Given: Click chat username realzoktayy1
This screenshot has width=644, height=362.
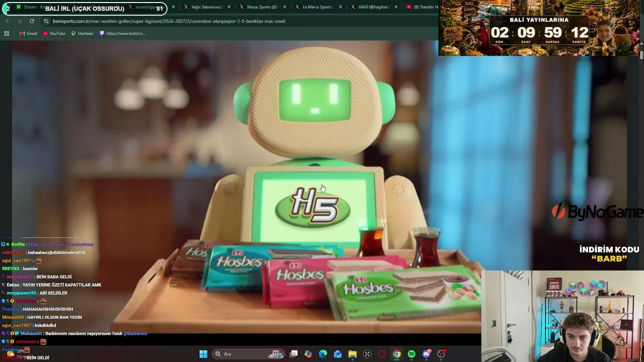Looking at the screenshot, I should (x=20, y=277).
